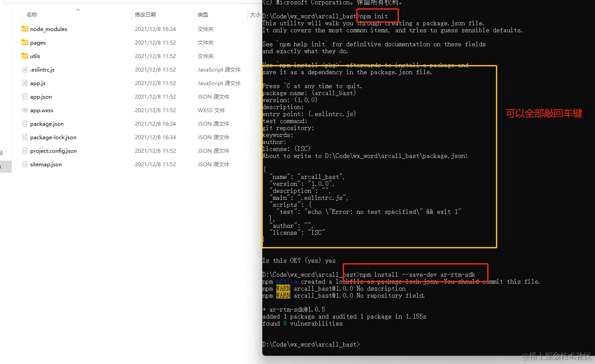Image resolution: width=595 pixels, height=364 pixels.
Task: Click 'package name: (arcall_bast)' terminal line
Action: [310, 93]
